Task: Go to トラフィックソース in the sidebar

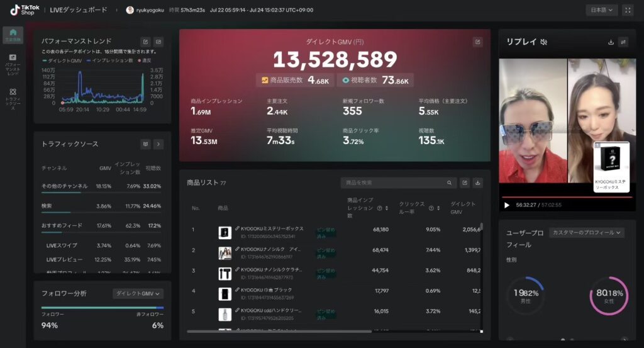Action: tap(13, 99)
